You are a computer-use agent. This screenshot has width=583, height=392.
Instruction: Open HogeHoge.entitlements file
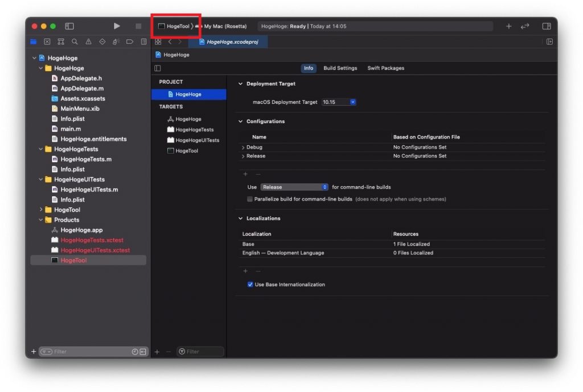(93, 139)
